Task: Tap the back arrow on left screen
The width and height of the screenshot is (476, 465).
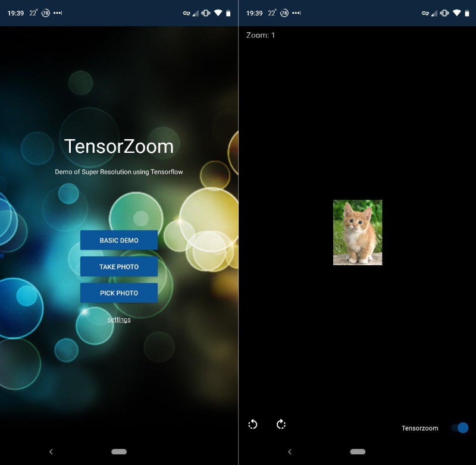Action: point(51,452)
